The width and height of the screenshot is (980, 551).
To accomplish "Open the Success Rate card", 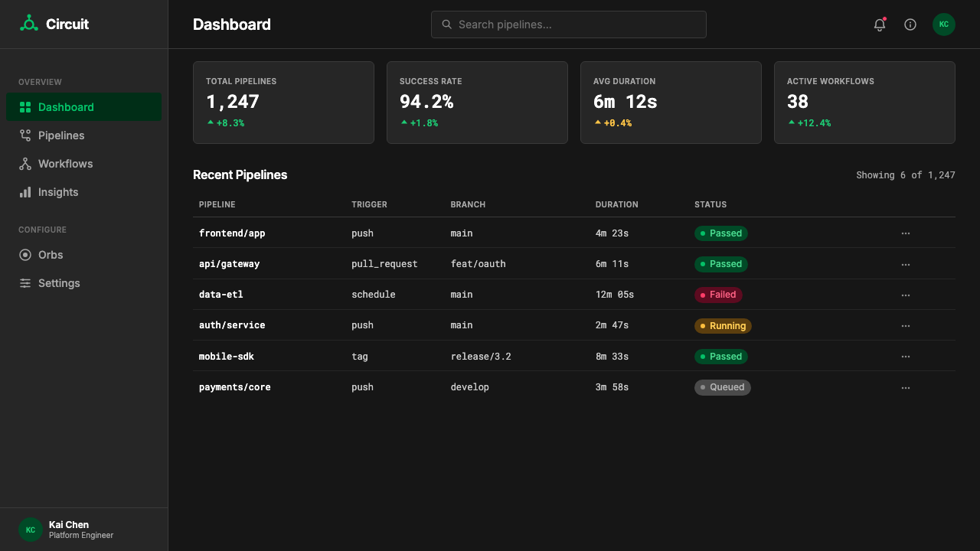I will click(x=477, y=103).
